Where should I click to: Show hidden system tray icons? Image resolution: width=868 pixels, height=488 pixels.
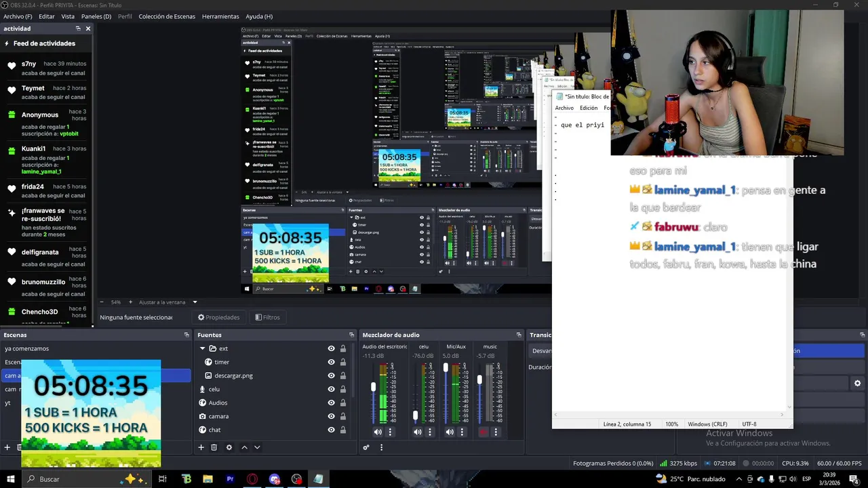(739, 479)
